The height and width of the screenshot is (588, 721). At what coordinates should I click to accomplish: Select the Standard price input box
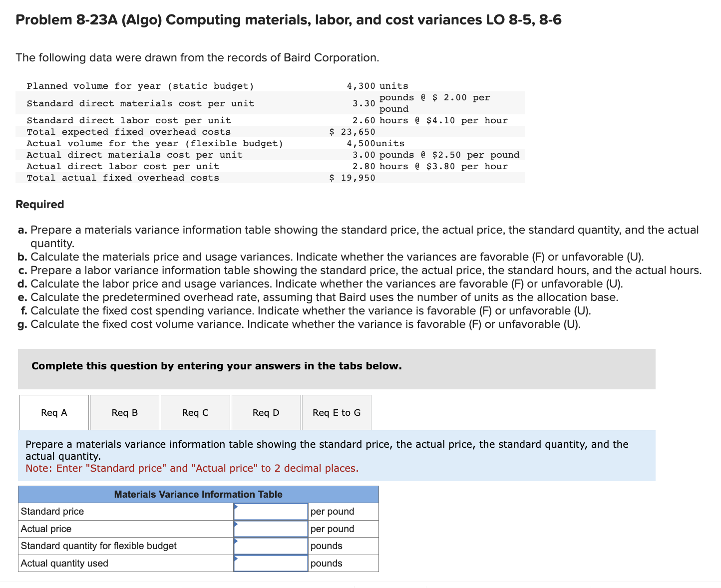271,511
